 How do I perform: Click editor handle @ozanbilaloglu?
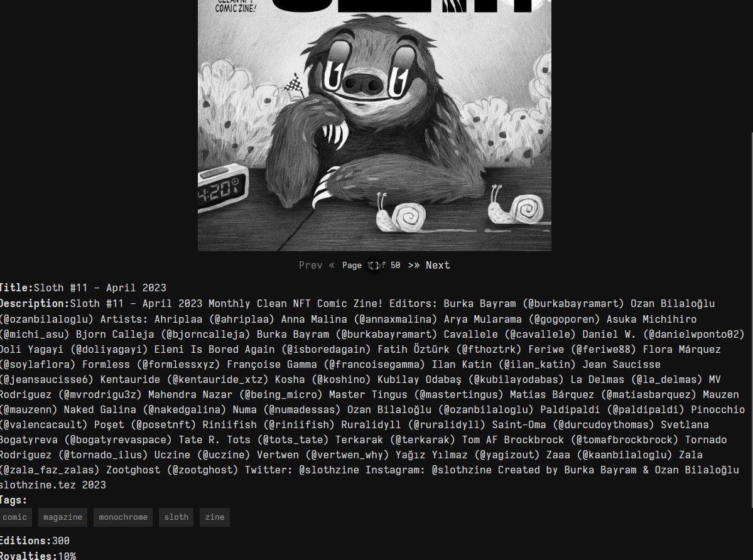pos(43,319)
